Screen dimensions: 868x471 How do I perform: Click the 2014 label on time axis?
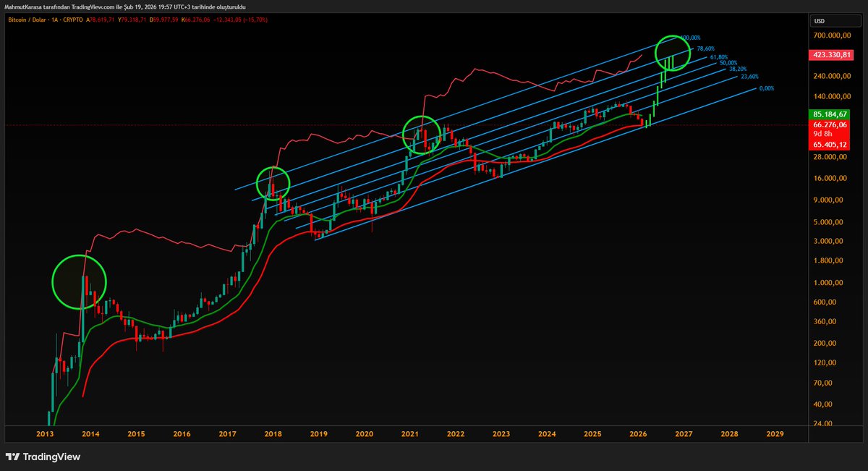[90, 434]
